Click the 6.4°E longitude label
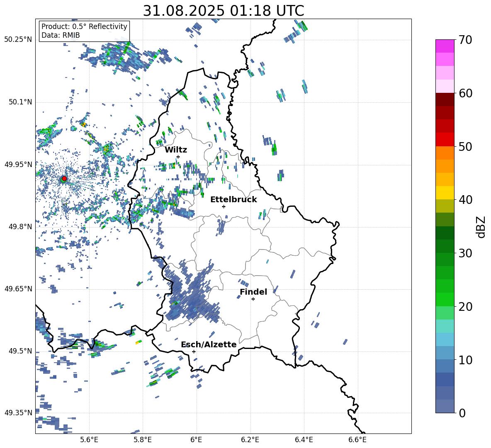Image resolution: width=491 pixels, height=448 pixels. tap(304, 440)
